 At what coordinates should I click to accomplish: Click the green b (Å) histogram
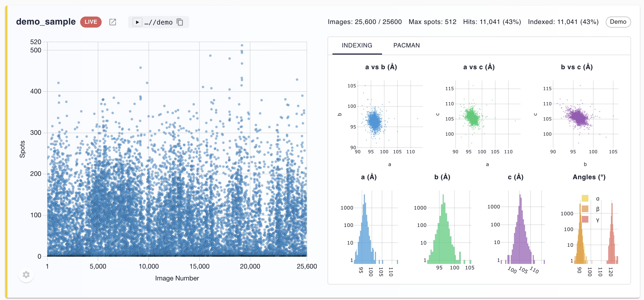pyautogui.click(x=449, y=227)
